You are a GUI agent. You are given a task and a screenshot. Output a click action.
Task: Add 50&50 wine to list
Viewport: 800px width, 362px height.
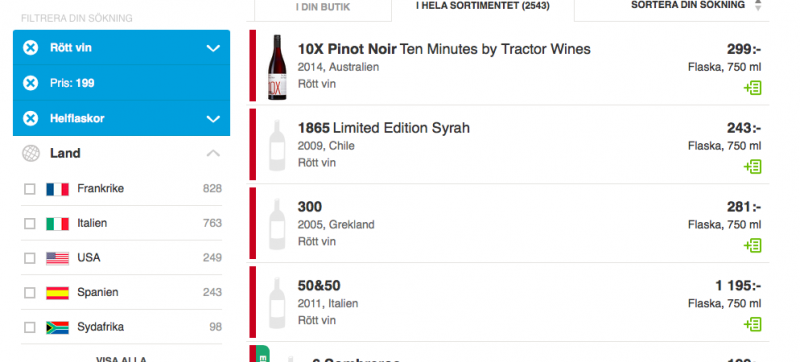pyautogui.click(x=753, y=324)
